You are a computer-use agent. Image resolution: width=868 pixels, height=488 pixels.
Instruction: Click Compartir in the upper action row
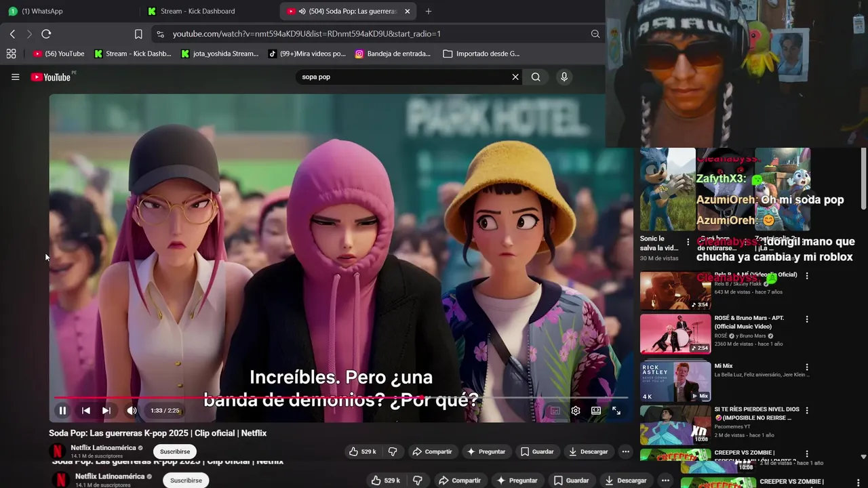tap(432, 451)
